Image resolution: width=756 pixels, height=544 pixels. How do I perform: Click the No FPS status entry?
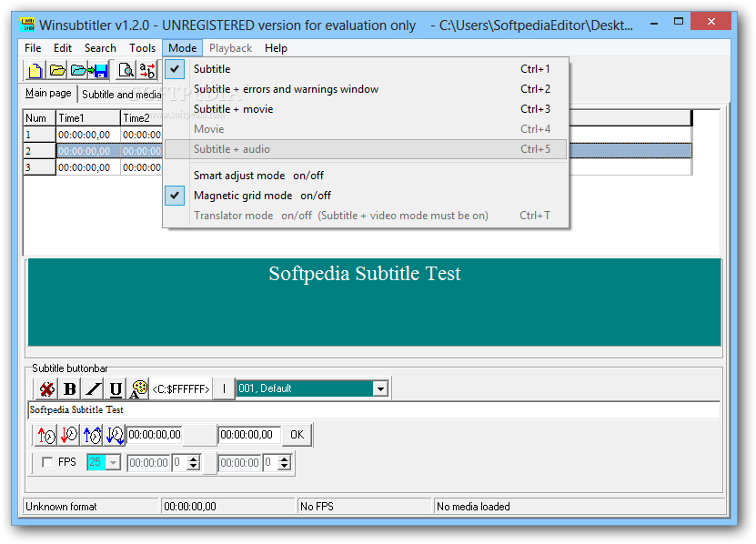coord(364,507)
